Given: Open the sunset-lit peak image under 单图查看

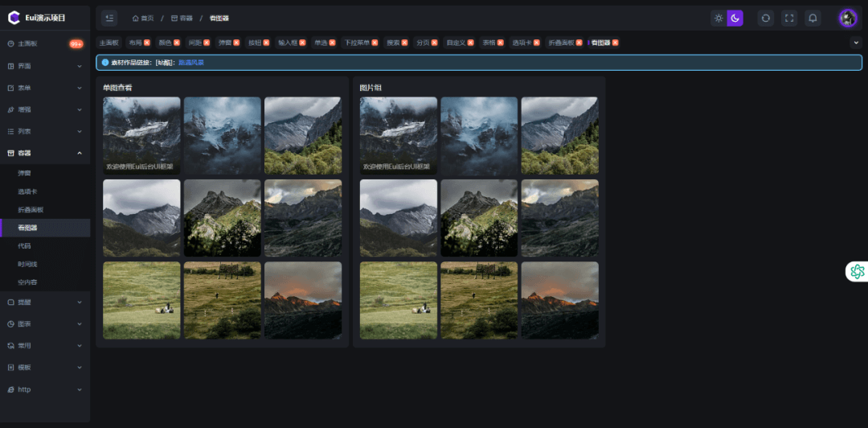Looking at the screenshot, I should [303, 301].
